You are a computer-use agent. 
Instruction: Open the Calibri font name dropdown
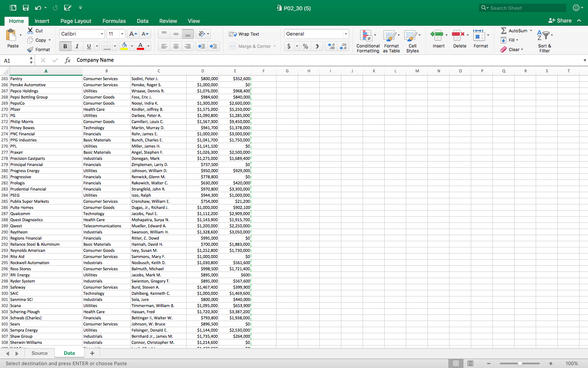point(102,34)
